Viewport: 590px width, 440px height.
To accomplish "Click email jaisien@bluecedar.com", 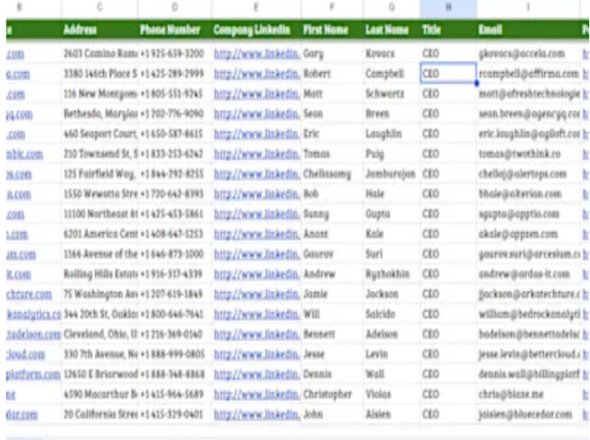I will tap(525, 414).
